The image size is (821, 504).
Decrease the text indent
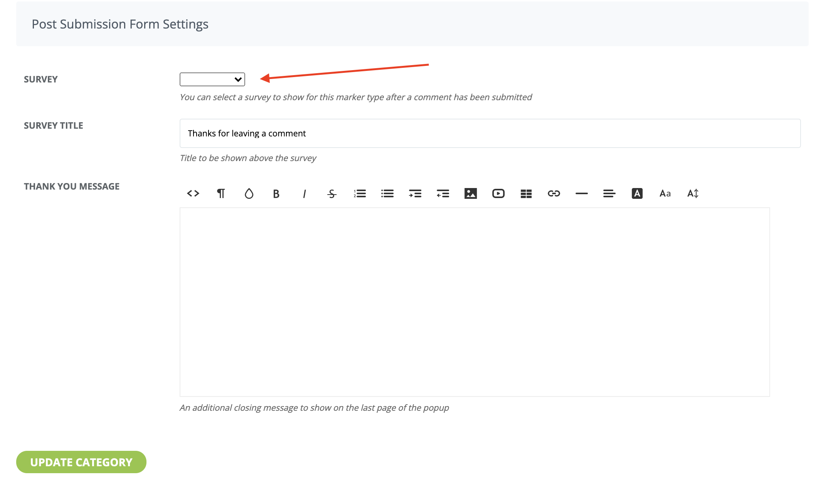click(443, 193)
